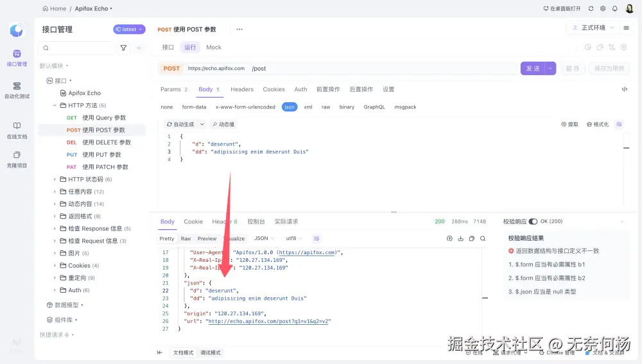Select 使用 DELETE 参数 in the tree
Viewport: 642px width, 364px height.
(x=99, y=143)
